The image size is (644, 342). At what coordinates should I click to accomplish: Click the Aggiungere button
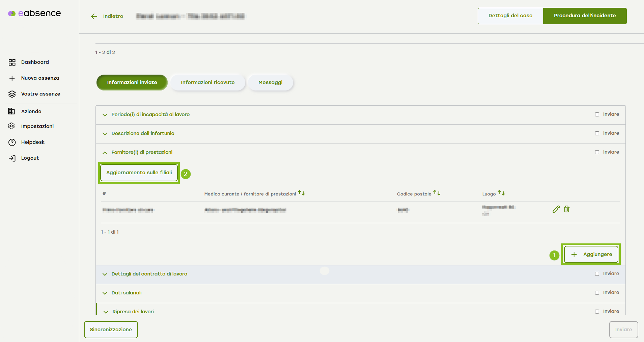[x=591, y=254]
